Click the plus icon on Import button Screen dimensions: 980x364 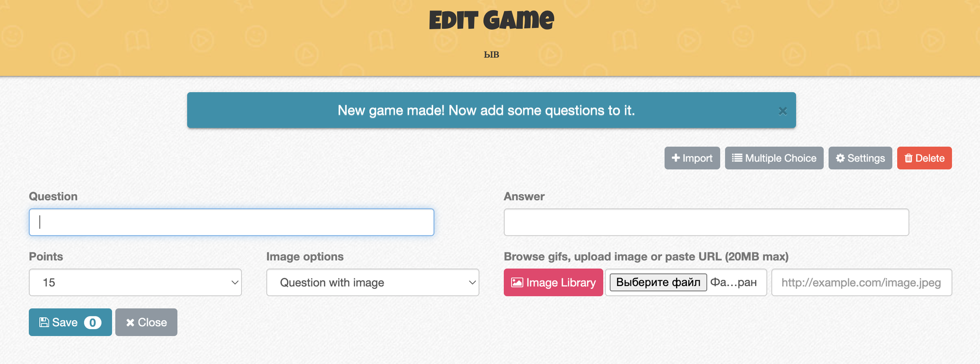click(676, 158)
